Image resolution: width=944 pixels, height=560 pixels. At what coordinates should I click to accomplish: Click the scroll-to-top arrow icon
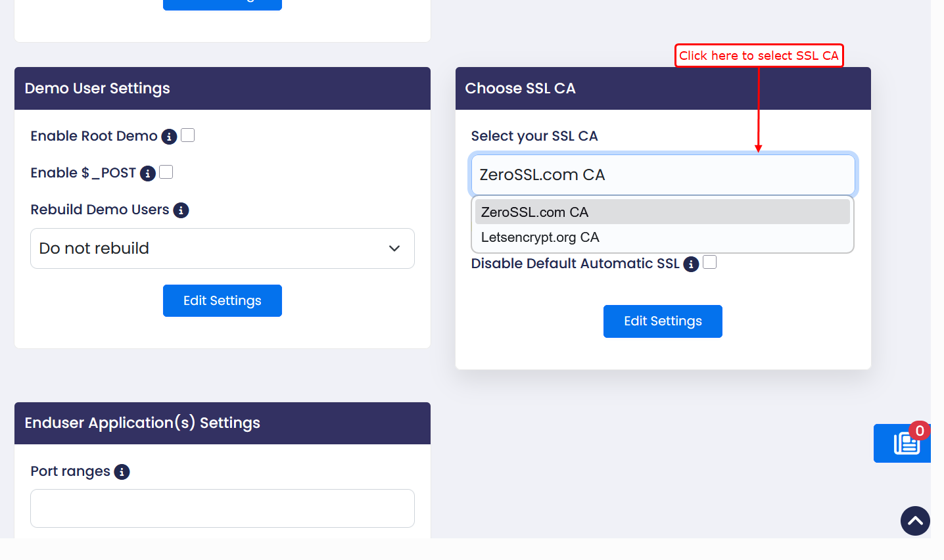tap(915, 521)
